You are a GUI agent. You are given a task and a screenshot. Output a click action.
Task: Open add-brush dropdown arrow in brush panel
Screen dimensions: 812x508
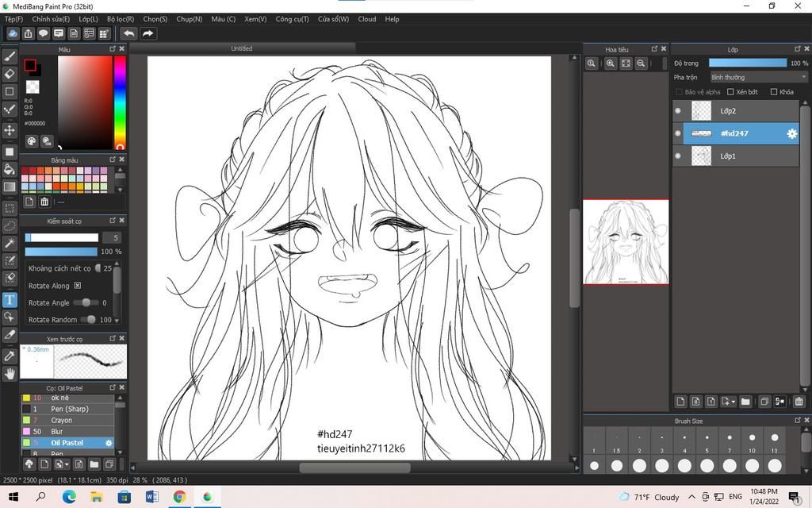point(62,464)
